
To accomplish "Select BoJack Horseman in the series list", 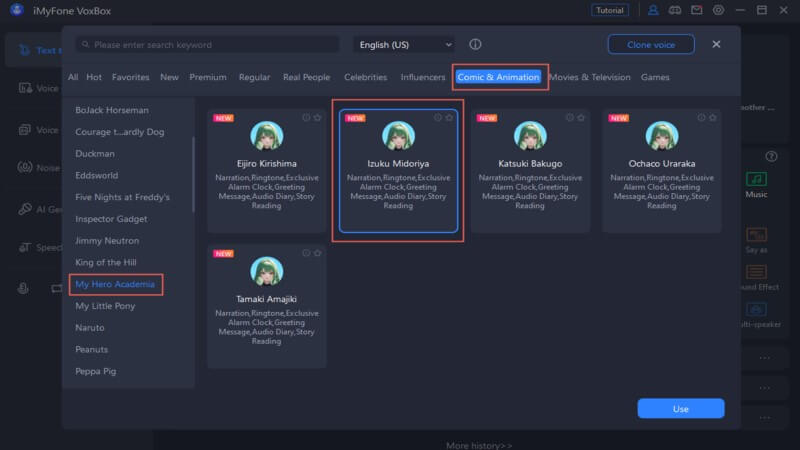I will [x=112, y=110].
